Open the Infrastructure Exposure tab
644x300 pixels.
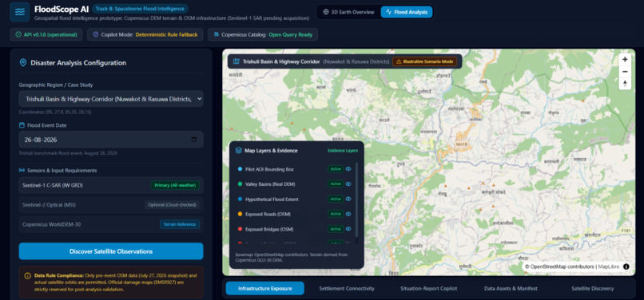265,289
